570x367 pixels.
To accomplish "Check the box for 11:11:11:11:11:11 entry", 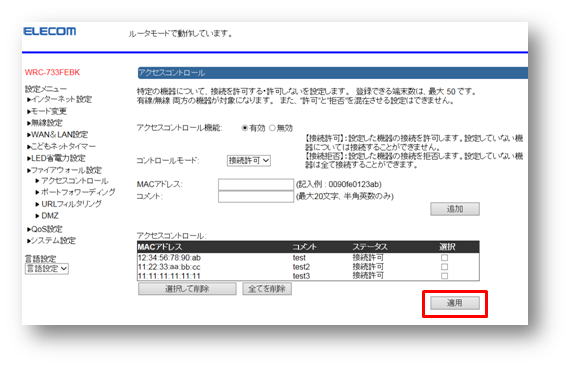I will (444, 276).
